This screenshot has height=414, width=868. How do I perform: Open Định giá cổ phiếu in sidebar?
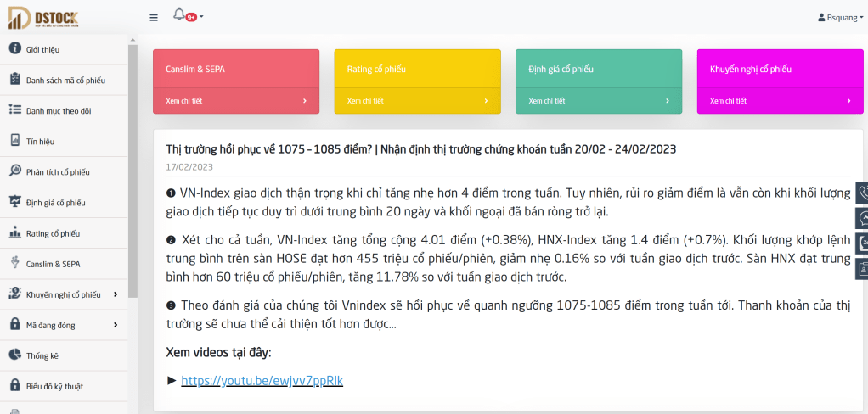[x=55, y=203]
